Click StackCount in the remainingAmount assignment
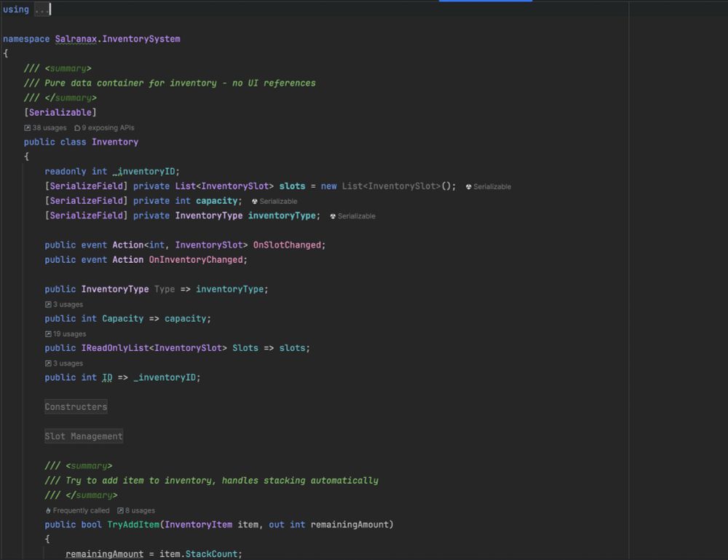The width and height of the screenshot is (728, 560). (x=211, y=554)
